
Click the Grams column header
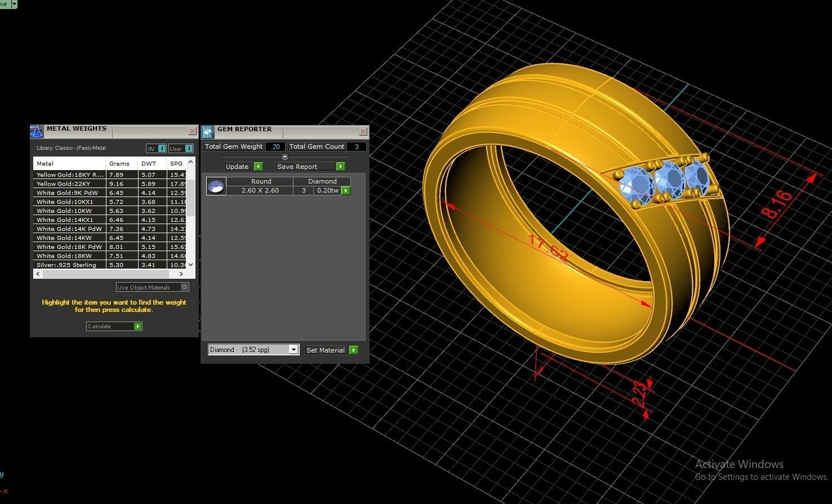click(x=122, y=163)
